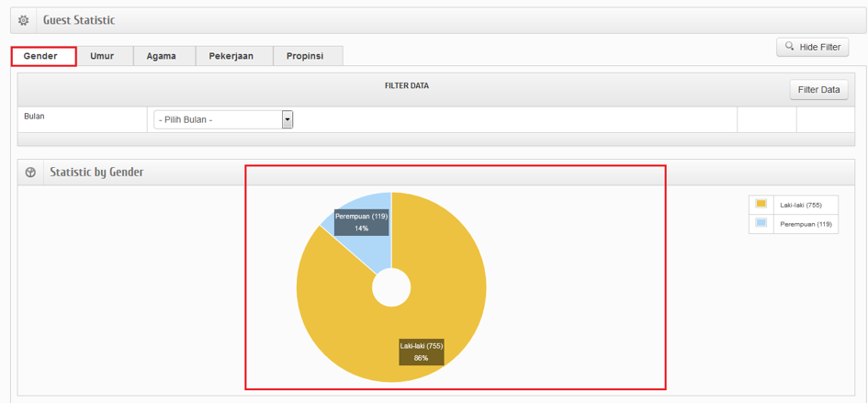Select the Gender tab
Screen dimensions: 868x403
[x=42, y=56]
